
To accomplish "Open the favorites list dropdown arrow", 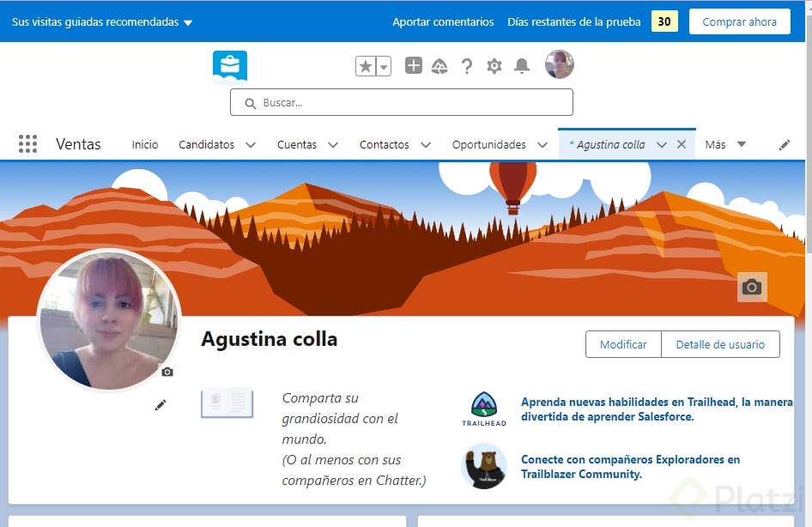I will click(x=384, y=66).
